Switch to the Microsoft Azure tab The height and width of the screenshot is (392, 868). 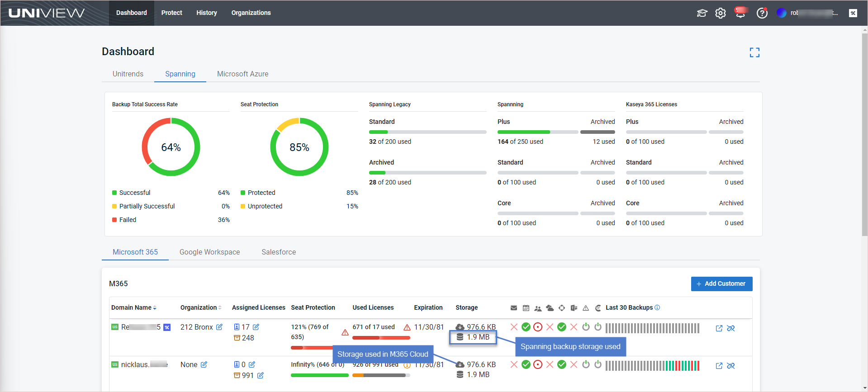242,74
